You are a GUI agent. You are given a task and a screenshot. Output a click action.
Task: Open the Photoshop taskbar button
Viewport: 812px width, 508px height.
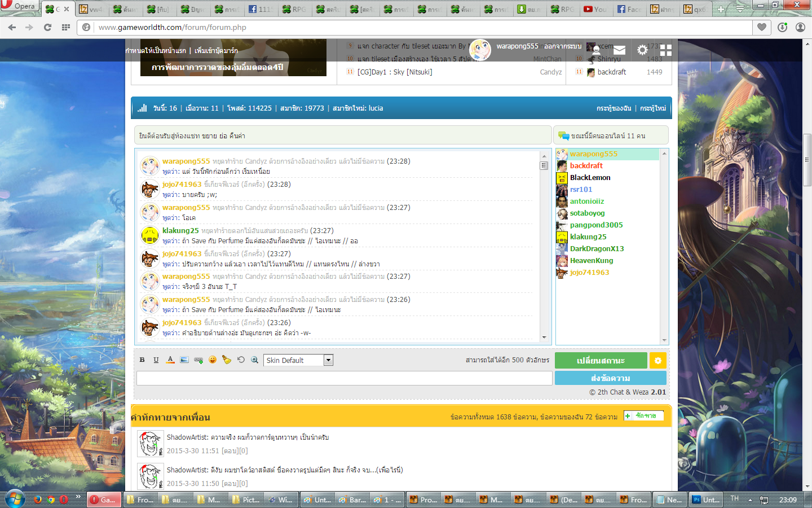coord(706,500)
